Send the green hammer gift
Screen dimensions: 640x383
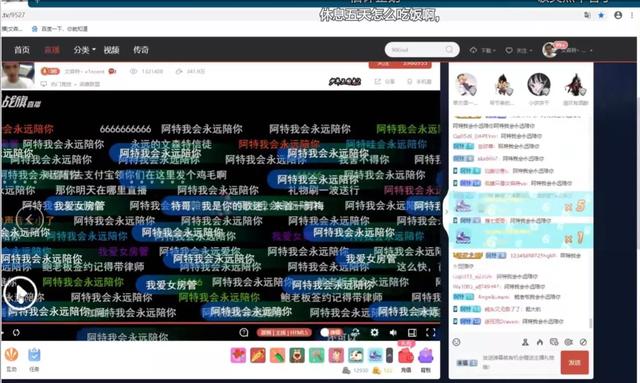[x=317, y=355]
